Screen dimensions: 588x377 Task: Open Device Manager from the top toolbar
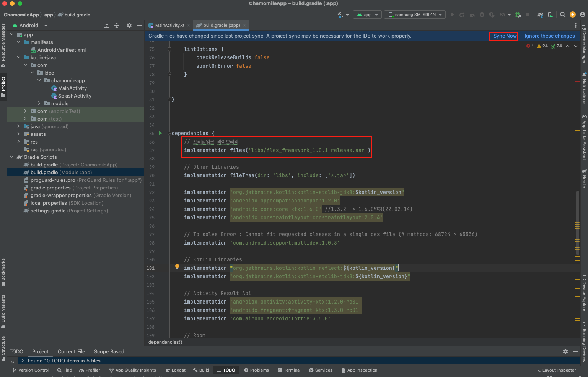[x=550, y=15]
